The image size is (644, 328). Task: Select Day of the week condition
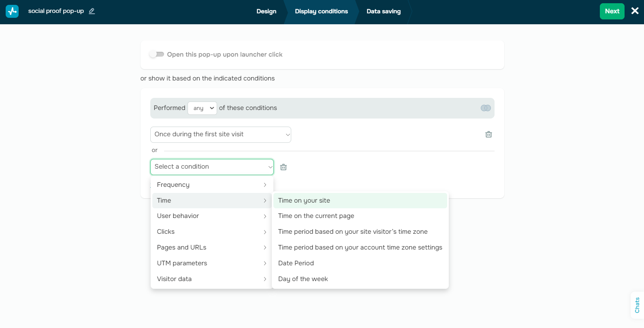(303, 279)
